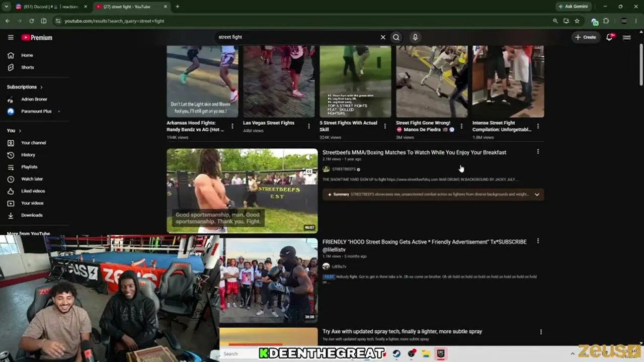Image resolution: width=644 pixels, height=362 pixels.
Task: Open the Create button menu
Action: click(586, 37)
